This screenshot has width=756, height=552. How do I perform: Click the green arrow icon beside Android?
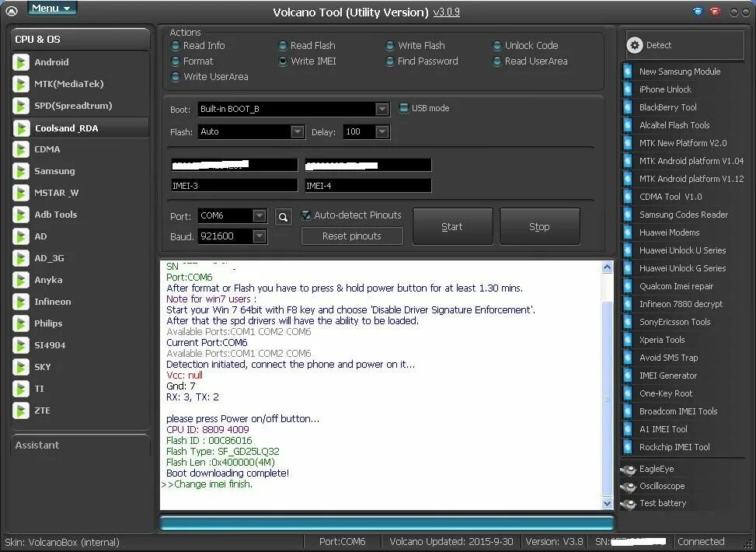click(x=21, y=62)
